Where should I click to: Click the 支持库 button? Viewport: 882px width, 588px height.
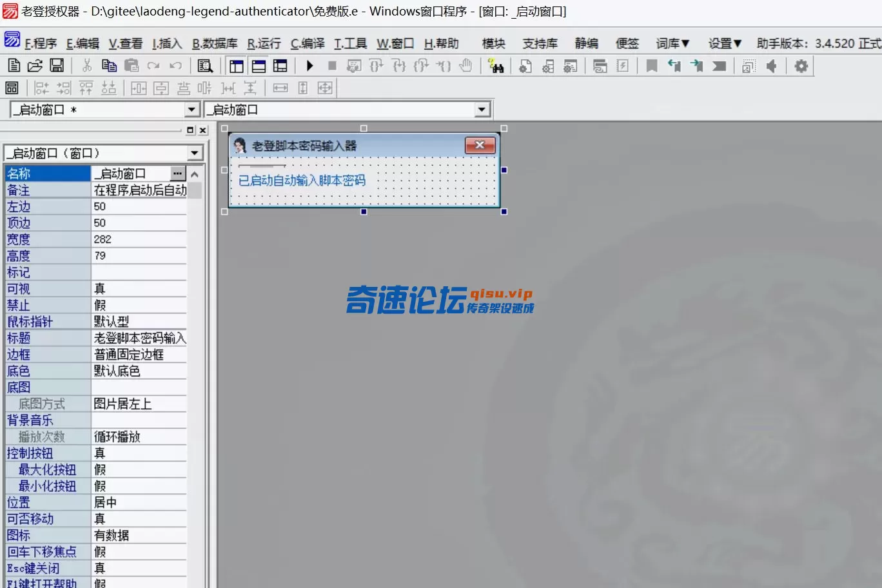coord(540,43)
